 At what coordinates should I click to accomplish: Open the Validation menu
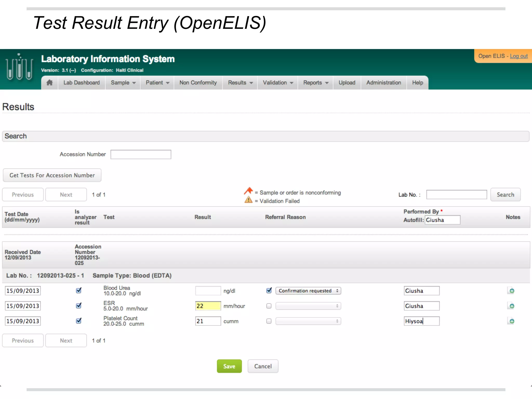tap(278, 83)
